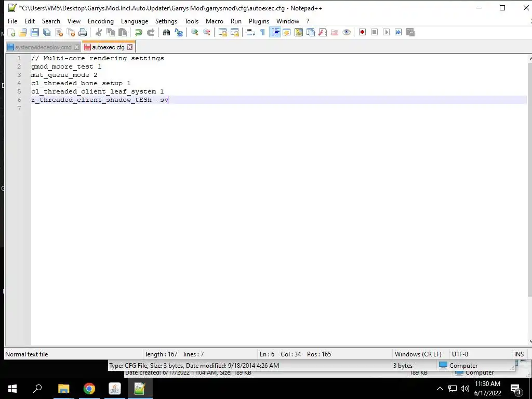
Task: Click the Save All toolbar icon
Action: [47, 32]
